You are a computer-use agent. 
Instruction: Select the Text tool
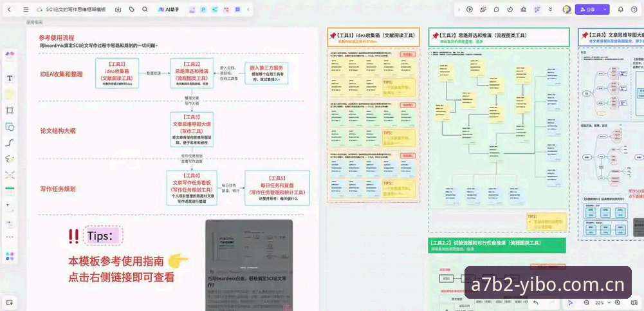click(10, 78)
